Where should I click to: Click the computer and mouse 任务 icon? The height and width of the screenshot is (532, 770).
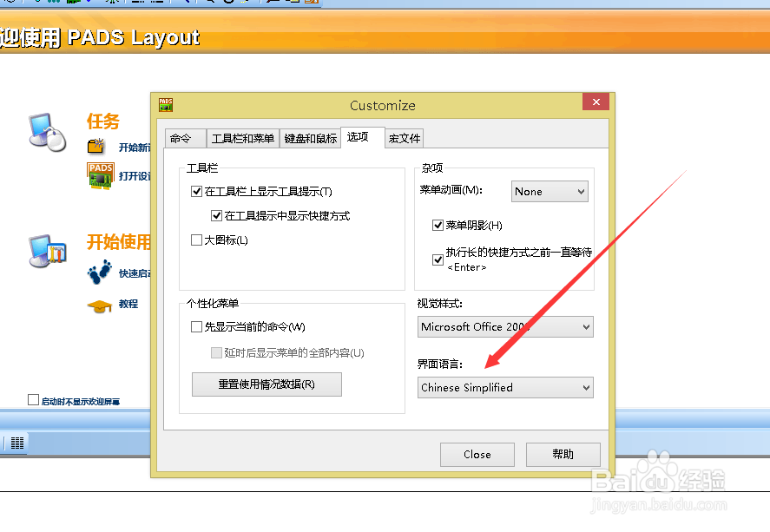point(48,132)
